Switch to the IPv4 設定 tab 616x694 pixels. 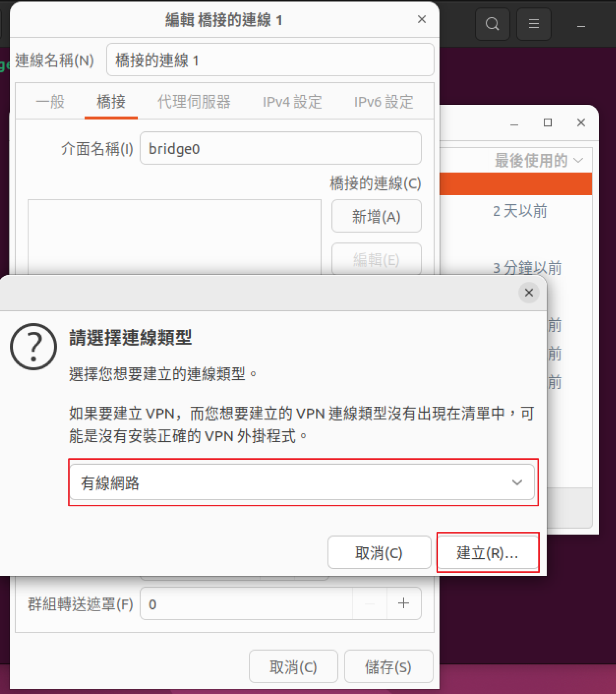point(292,102)
